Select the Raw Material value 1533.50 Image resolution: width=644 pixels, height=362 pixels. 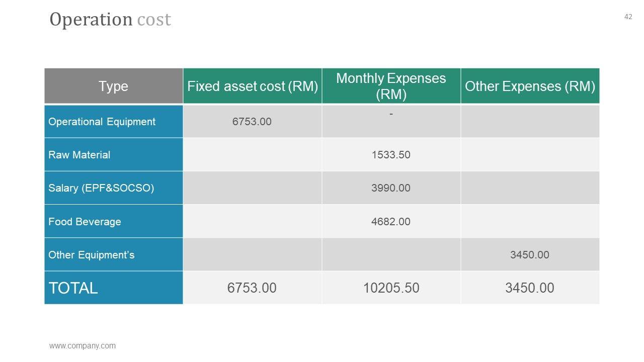click(x=391, y=155)
